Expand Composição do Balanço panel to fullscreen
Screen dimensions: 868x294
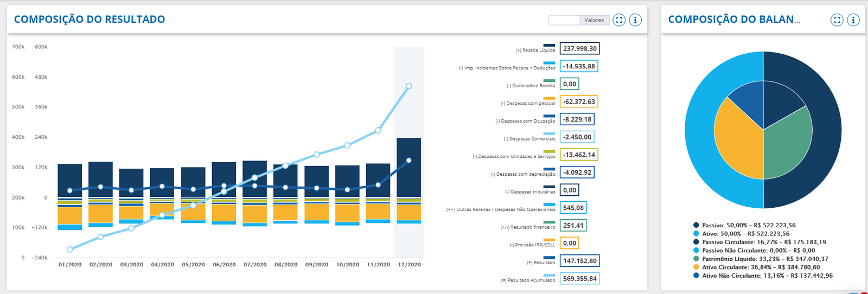tap(837, 20)
